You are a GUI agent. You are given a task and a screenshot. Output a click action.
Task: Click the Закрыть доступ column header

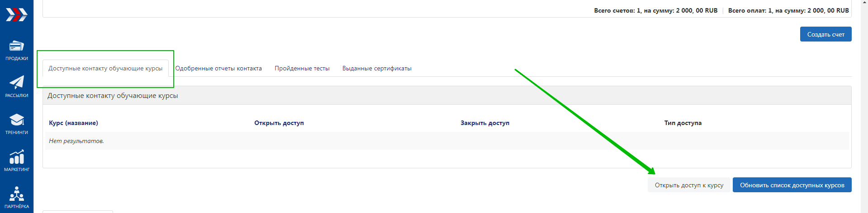click(485, 123)
